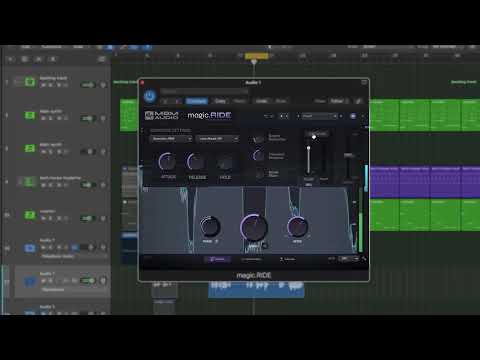
Task: Click the Compare button in plugin header
Action: tap(197, 101)
